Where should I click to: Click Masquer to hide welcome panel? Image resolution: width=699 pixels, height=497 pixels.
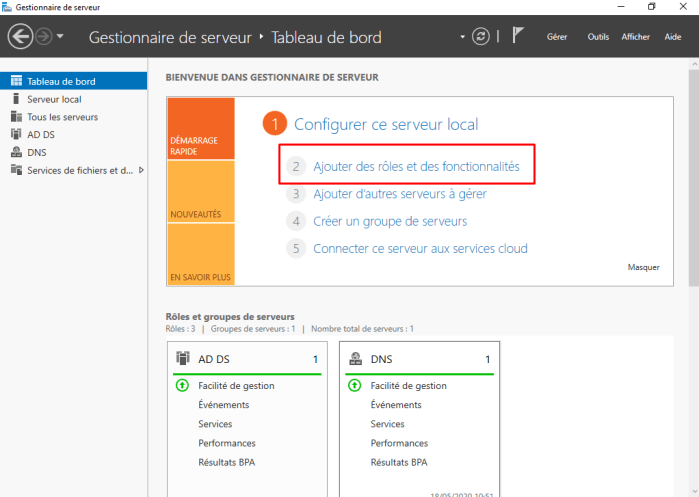tap(643, 267)
